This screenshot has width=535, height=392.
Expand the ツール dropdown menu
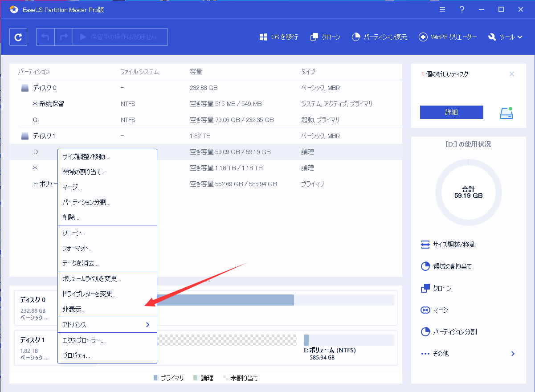coord(505,37)
